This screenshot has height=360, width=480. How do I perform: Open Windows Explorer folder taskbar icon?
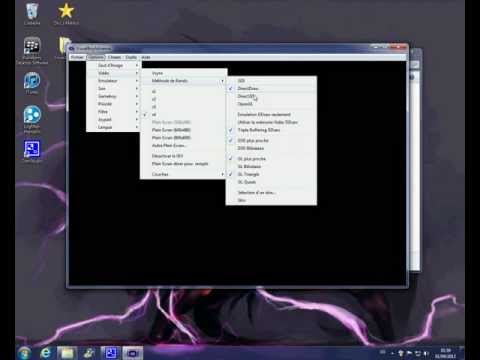pyautogui.click(x=67, y=353)
